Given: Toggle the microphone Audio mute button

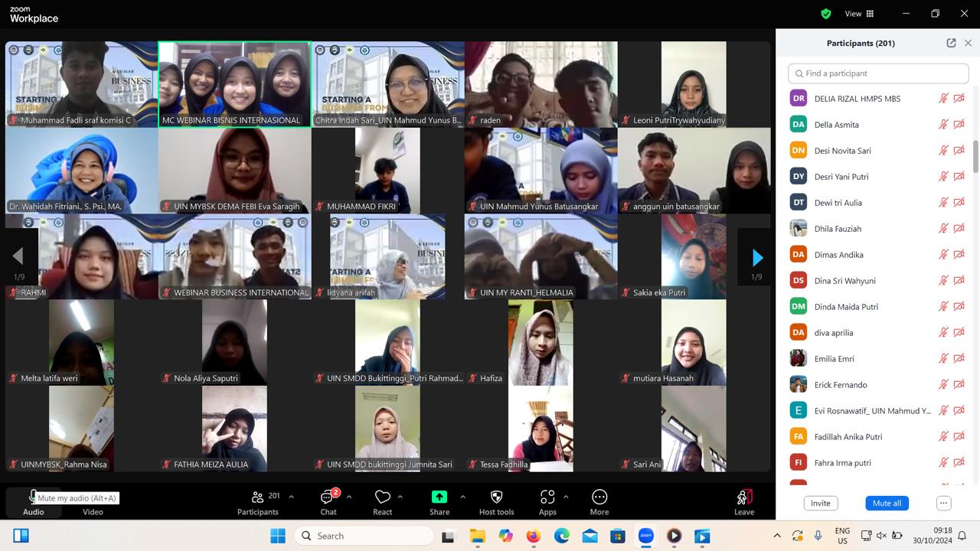Looking at the screenshot, I should (33, 498).
